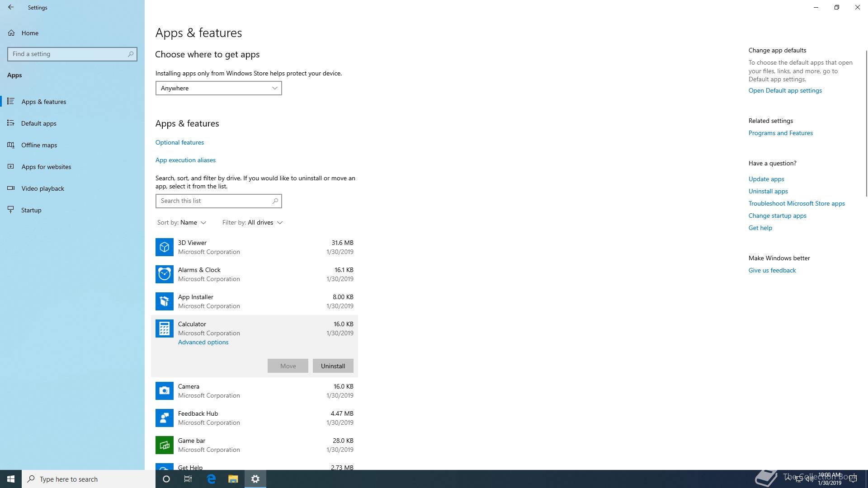868x488 pixels.
Task: Open Calculator Advanced options
Action: pyautogui.click(x=203, y=342)
